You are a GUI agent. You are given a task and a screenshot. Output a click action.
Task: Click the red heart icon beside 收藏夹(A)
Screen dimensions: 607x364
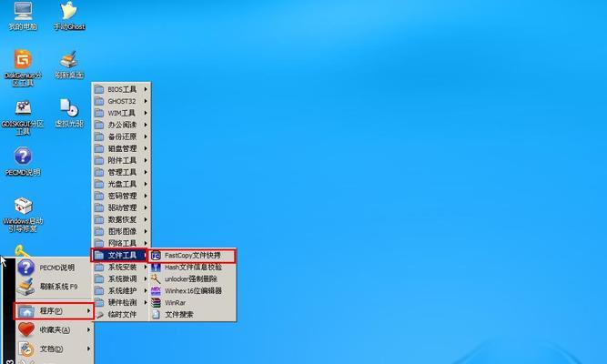pyautogui.click(x=26, y=330)
